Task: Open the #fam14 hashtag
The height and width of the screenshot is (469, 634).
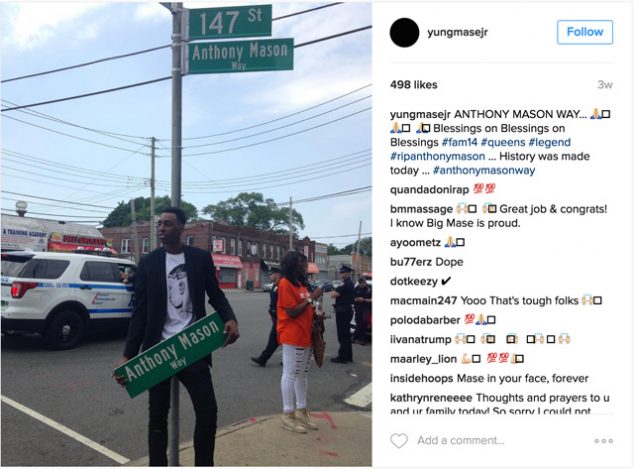Action: click(459, 142)
